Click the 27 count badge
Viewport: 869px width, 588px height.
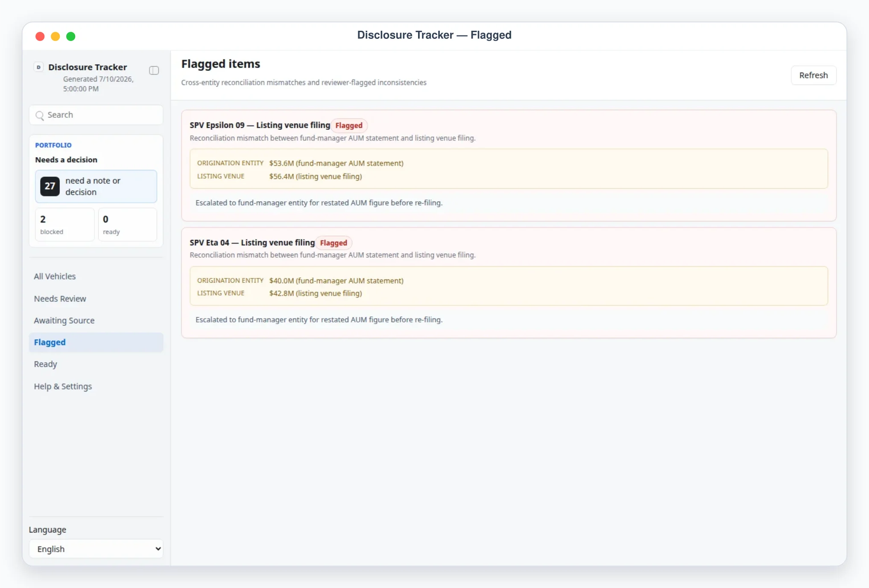pyautogui.click(x=50, y=186)
